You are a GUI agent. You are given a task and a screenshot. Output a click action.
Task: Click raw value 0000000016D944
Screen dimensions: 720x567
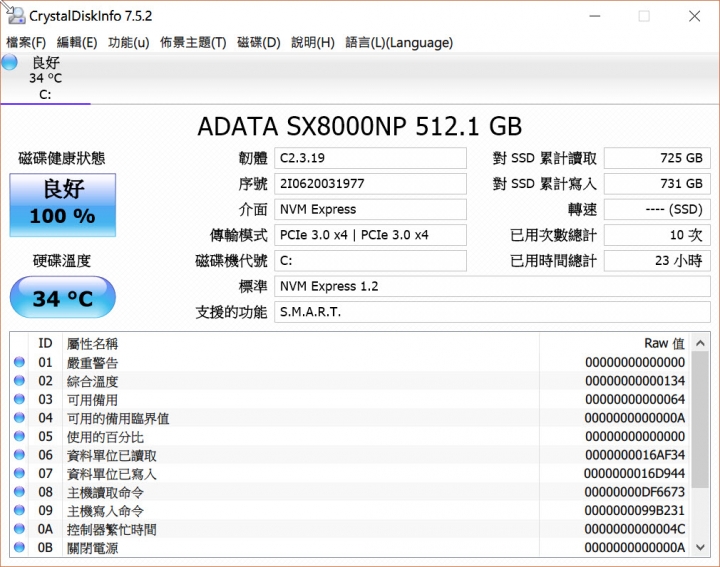(635, 473)
